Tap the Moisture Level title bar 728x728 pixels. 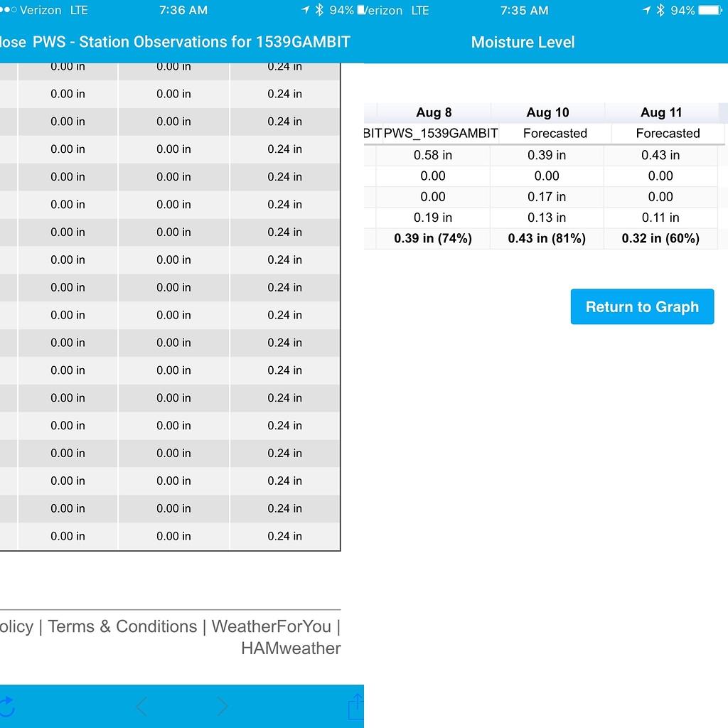(523, 42)
